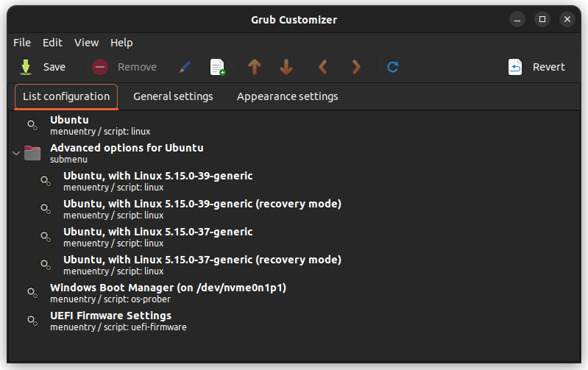588x370 pixels.
Task: Move selected entry up with up arrow
Action: (255, 67)
